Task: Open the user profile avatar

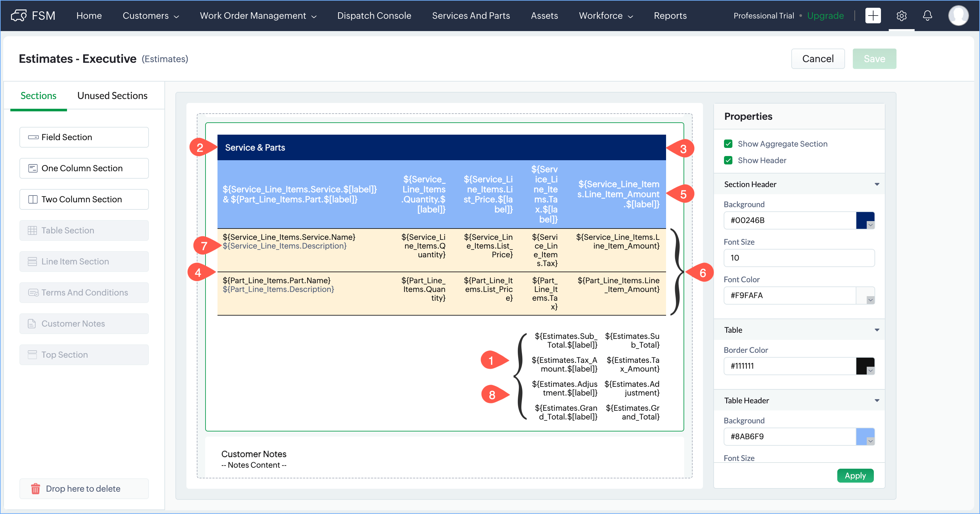Action: (958, 16)
